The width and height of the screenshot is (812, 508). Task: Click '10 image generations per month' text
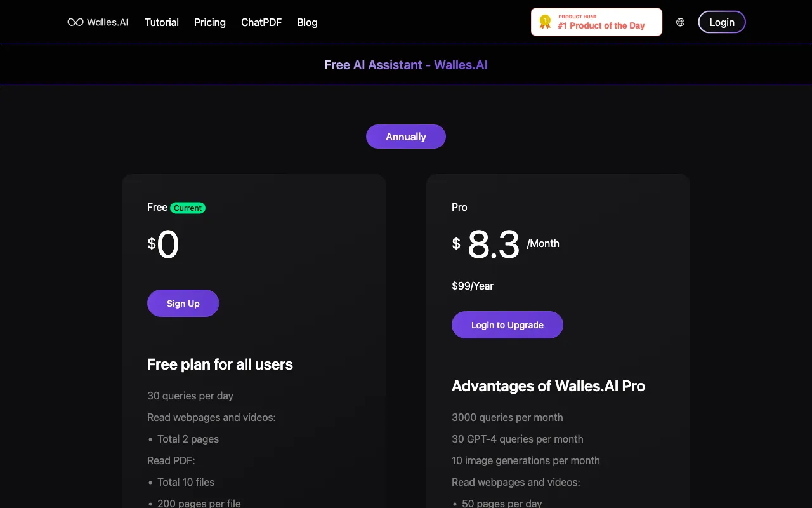click(x=526, y=460)
